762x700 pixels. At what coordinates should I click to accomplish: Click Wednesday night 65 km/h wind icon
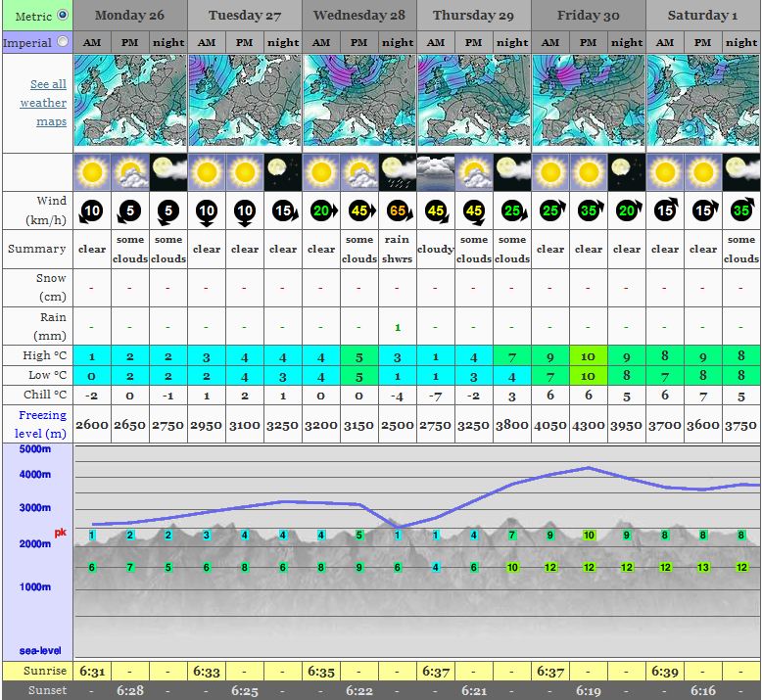click(x=398, y=210)
